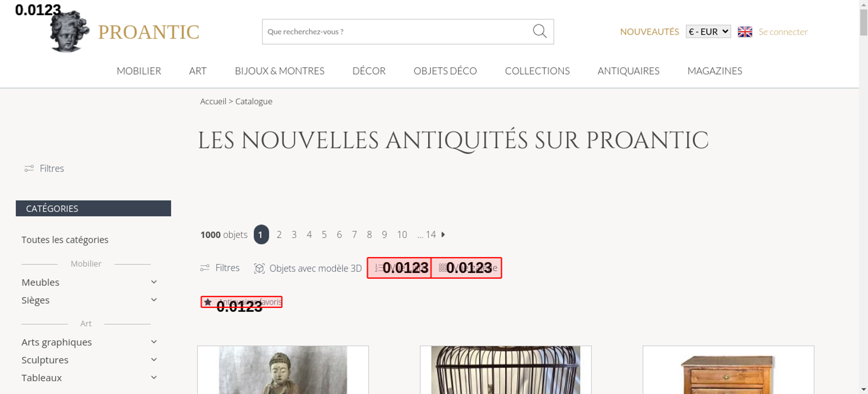Image resolution: width=868 pixels, height=394 pixels.
Task: Open the MOBILIER menu
Action: [x=139, y=71]
